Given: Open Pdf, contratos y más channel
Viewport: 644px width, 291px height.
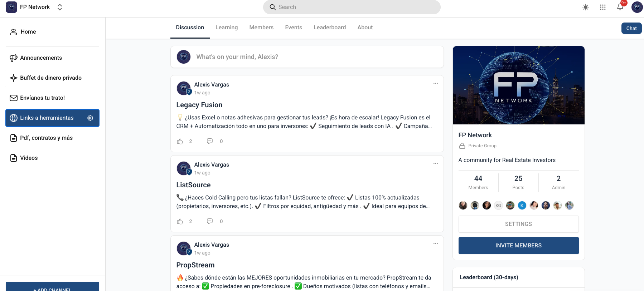Looking at the screenshot, I should point(53,138).
